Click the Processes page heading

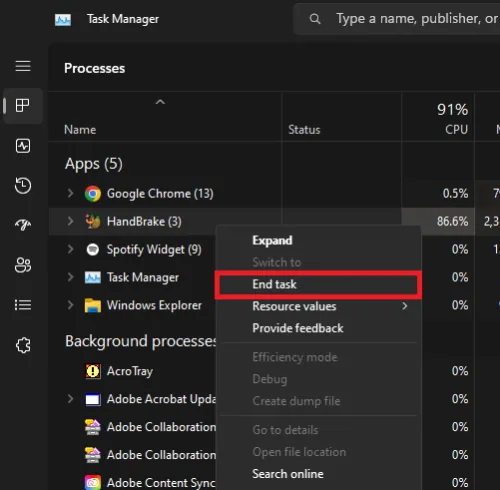point(95,68)
